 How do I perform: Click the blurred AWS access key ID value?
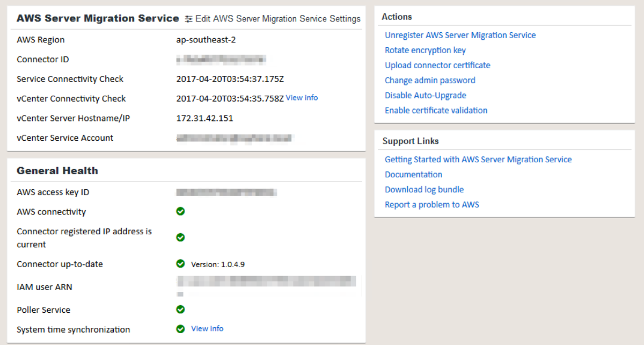226,192
